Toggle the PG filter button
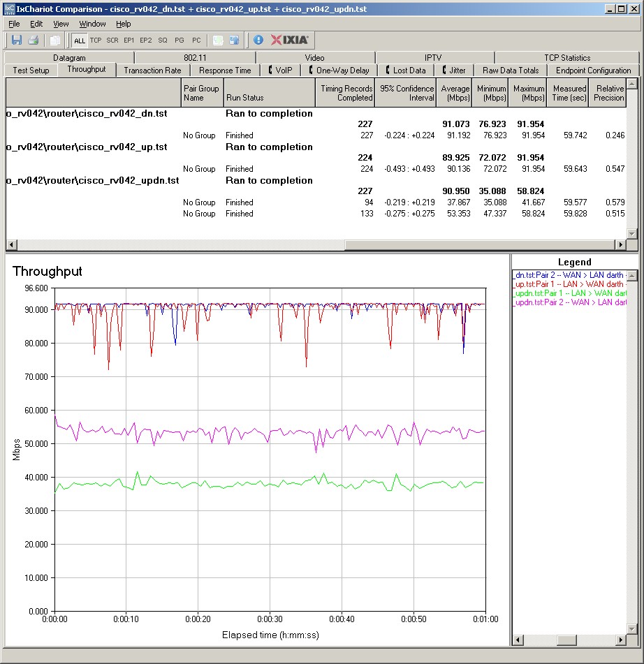Viewport: 644px width, 664px height. (x=180, y=40)
